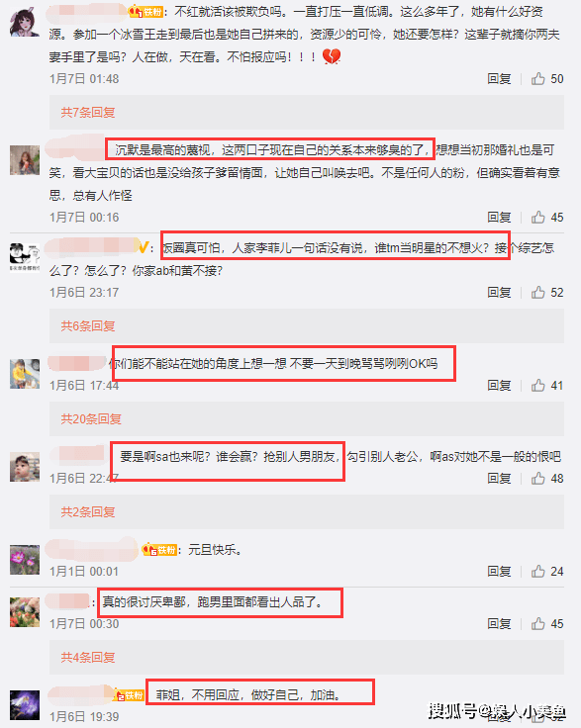Open the first commenter's anime girl avatar
Viewport: 581px width, 728px height.
click(25, 22)
